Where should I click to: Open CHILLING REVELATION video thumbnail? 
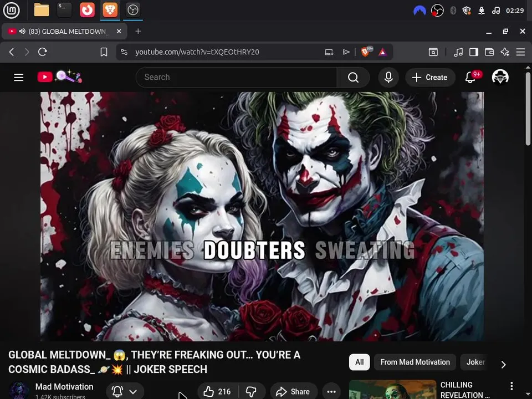pyautogui.click(x=392, y=389)
